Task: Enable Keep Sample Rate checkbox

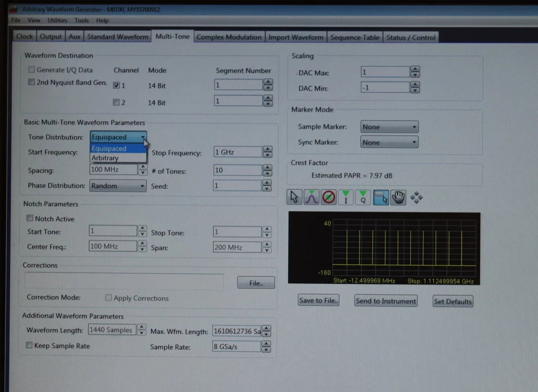Action: [x=29, y=345]
